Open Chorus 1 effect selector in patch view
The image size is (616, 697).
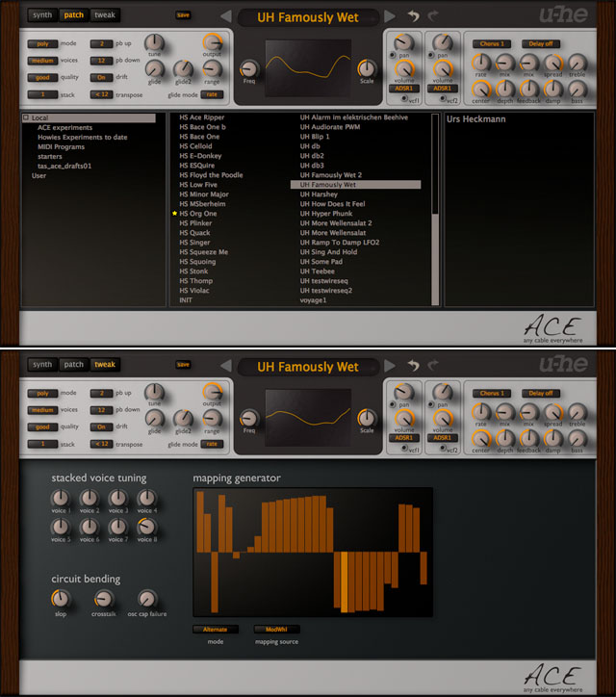(492, 43)
